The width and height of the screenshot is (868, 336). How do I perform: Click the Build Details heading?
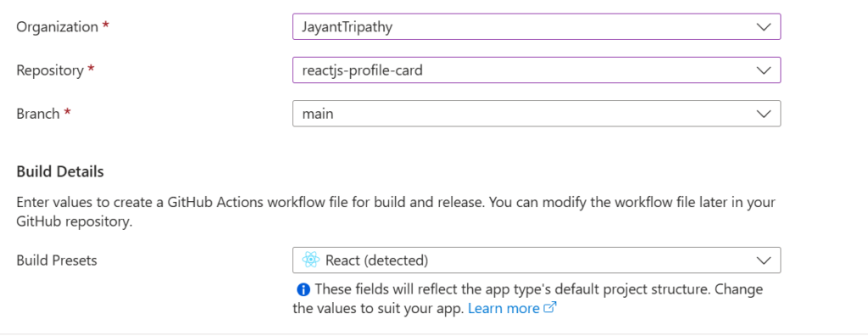point(60,172)
